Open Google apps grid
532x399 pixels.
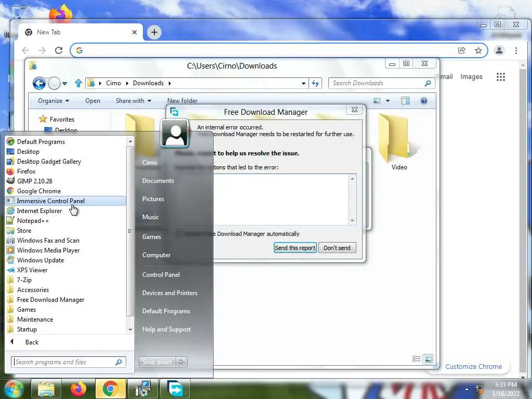coord(501,77)
